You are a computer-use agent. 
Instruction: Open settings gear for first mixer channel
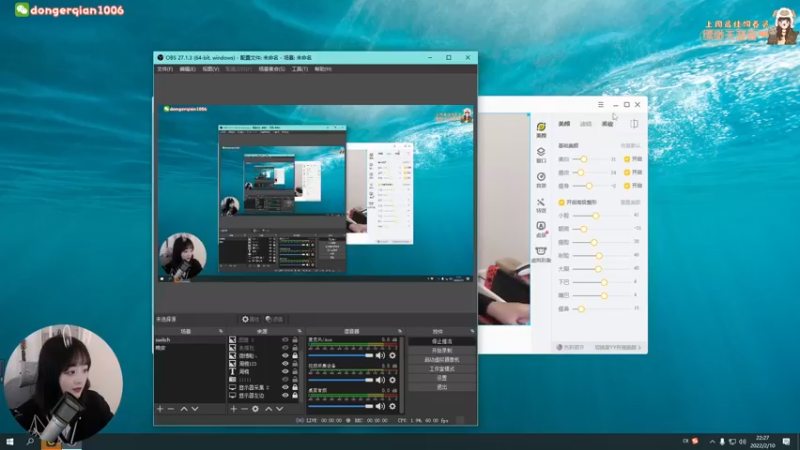[x=392, y=355]
